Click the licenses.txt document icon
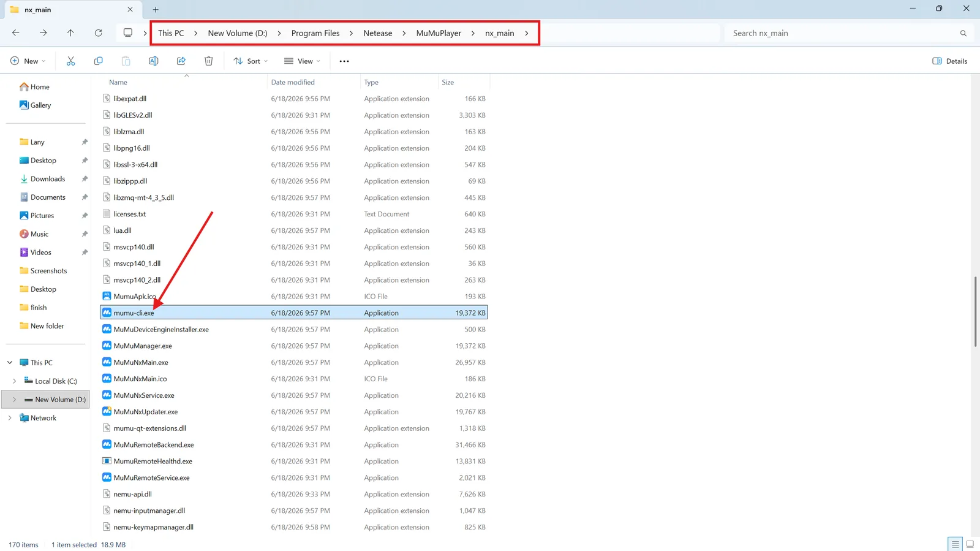 (107, 214)
